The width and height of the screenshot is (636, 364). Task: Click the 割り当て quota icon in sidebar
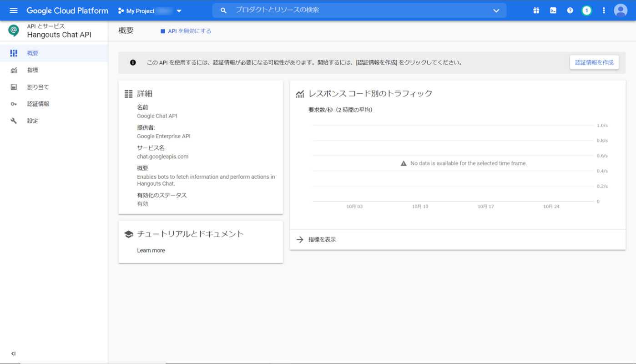14,87
